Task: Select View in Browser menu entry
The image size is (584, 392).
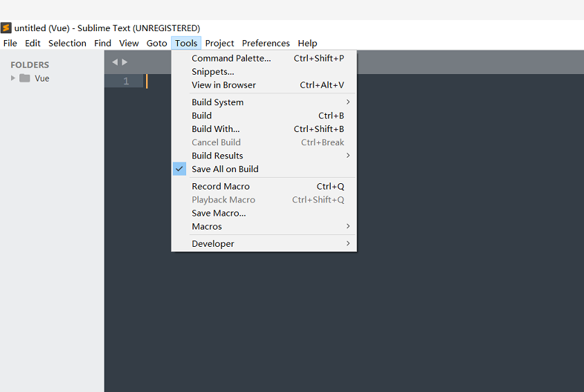Action: coord(264,85)
